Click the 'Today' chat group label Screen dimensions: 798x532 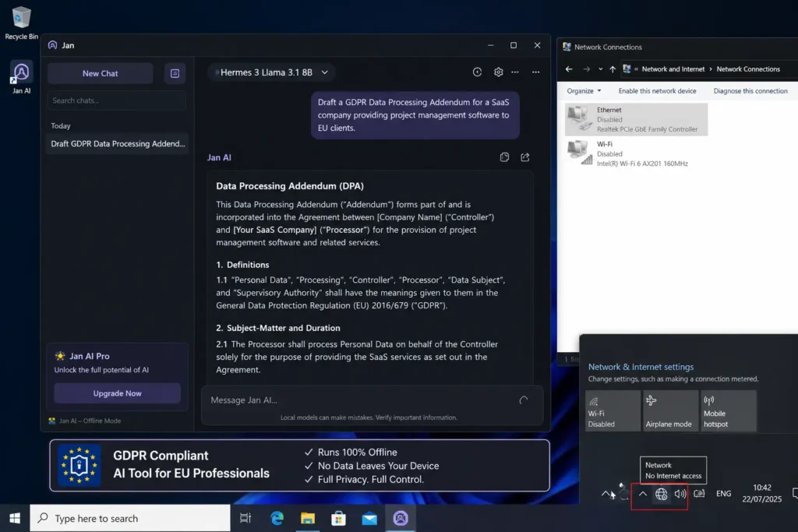tap(61, 125)
